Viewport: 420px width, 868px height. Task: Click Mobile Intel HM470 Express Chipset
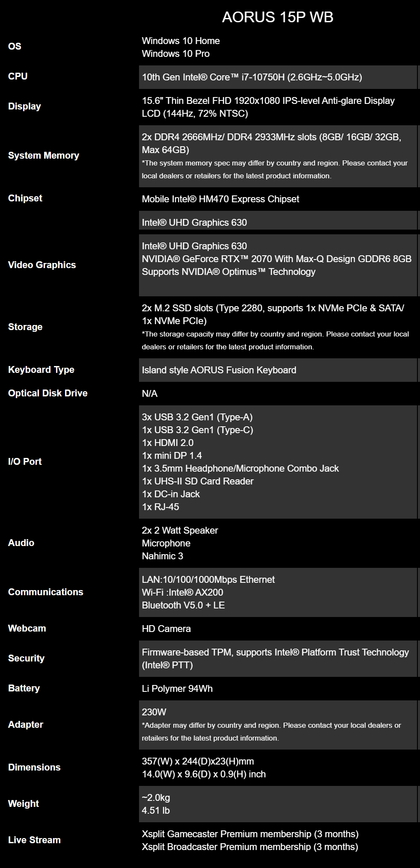click(x=220, y=199)
